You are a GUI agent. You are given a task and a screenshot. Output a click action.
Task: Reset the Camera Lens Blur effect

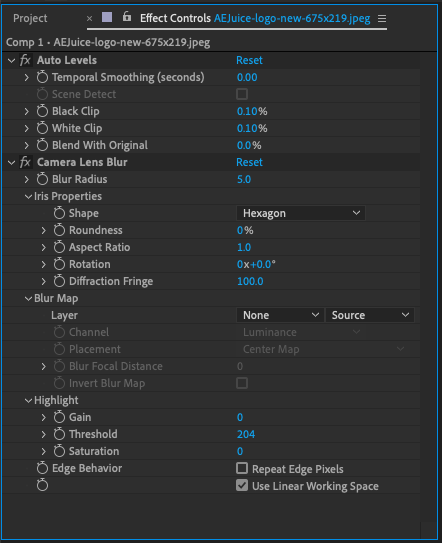click(x=249, y=162)
